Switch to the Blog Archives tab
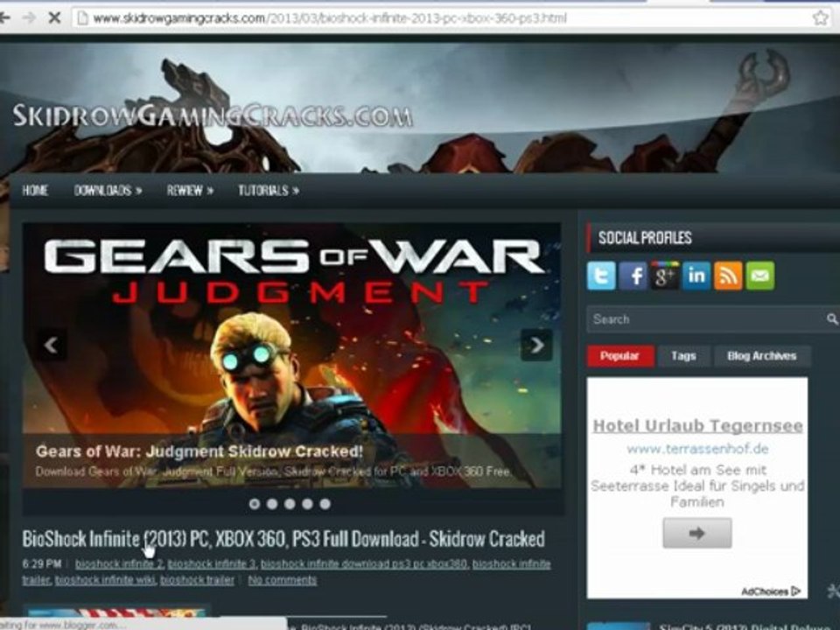This screenshot has height=630, width=840. [762, 356]
